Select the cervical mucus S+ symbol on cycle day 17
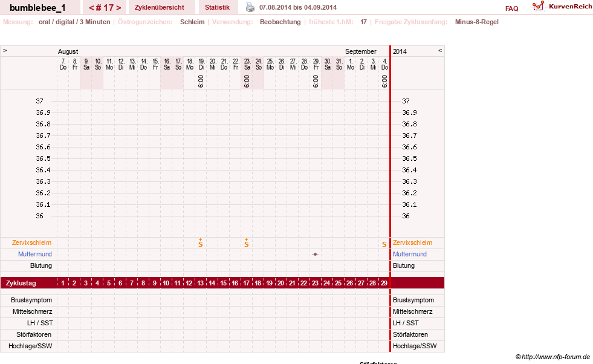Image resolution: width=593 pixels, height=364 pixels. pos(247,243)
